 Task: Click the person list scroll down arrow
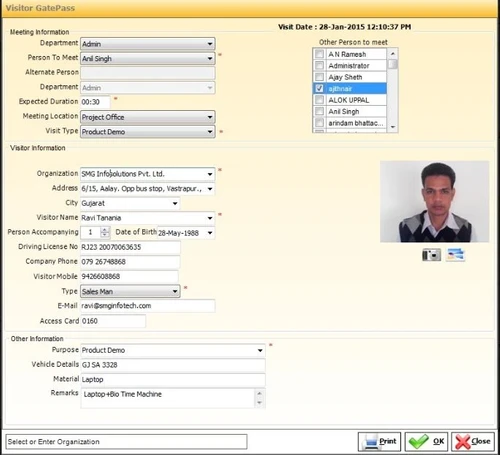(x=393, y=127)
